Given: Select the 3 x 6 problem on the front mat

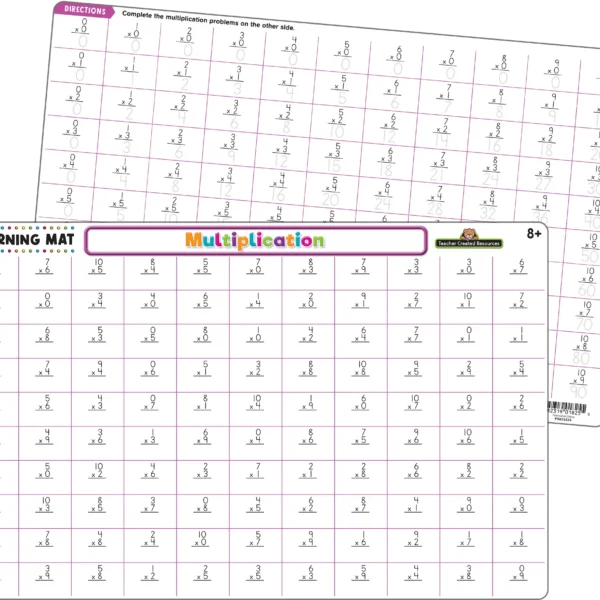Looking at the screenshot, I should (97, 437).
